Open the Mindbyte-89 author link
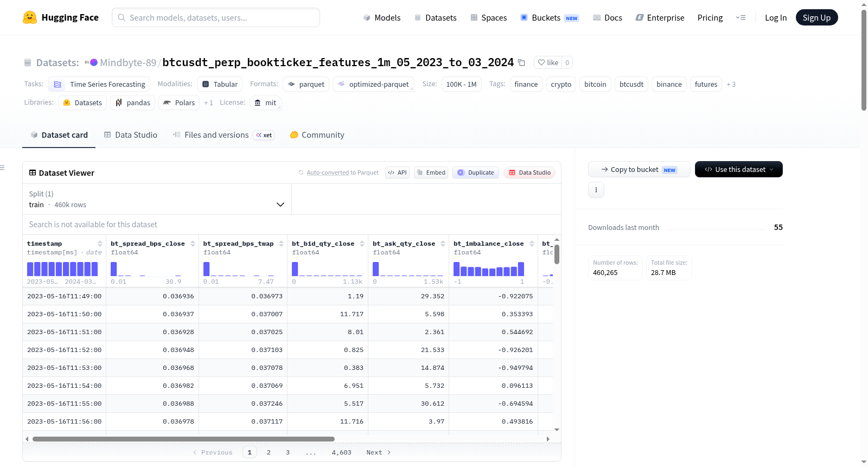868x467 pixels. tap(128, 62)
